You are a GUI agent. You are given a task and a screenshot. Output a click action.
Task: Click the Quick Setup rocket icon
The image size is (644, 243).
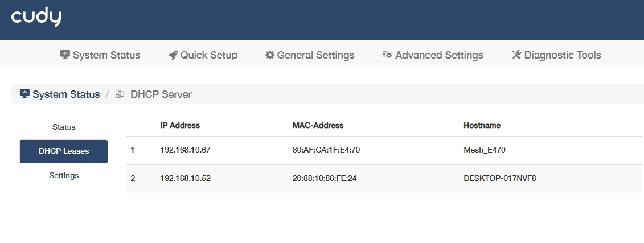[x=173, y=55]
